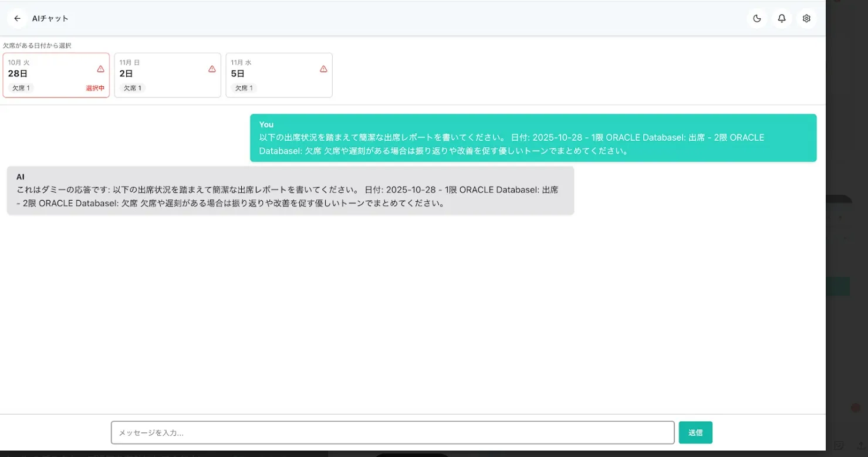This screenshot has height=457, width=868.
Task: Click the AIチャット header title
Action: pyautogui.click(x=50, y=18)
